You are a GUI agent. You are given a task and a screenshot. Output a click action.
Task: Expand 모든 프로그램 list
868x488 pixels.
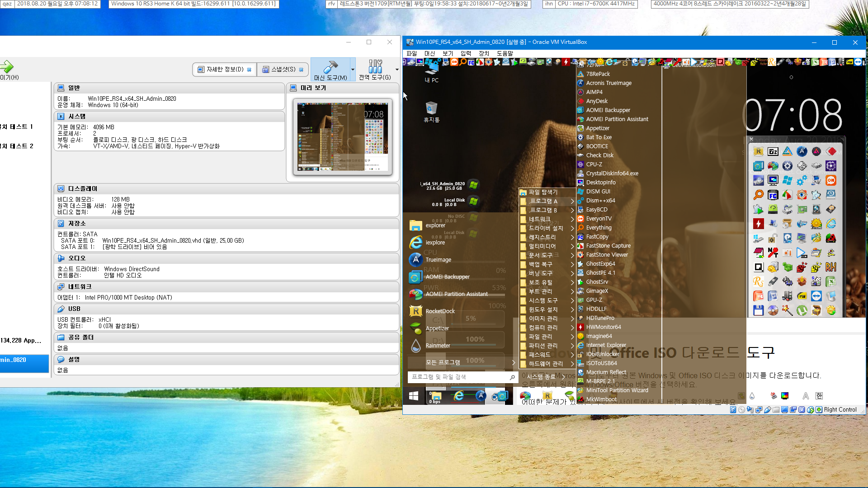(462, 362)
